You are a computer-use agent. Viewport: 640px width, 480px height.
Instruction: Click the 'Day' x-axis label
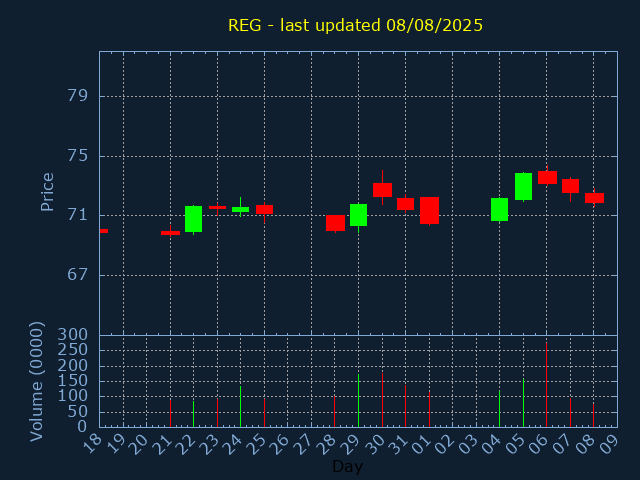[347, 466]
